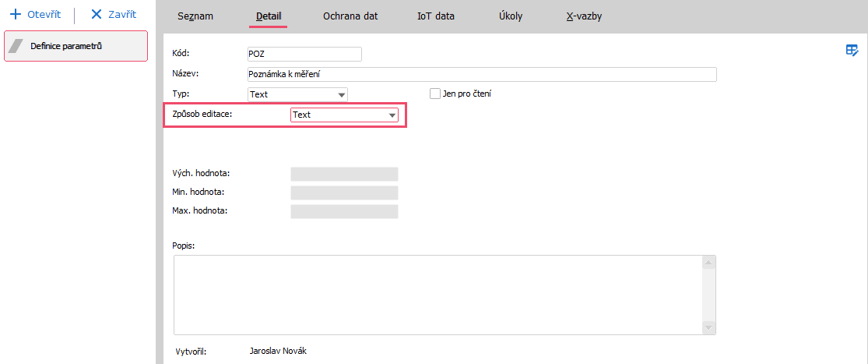This screenshot has width=868, height=364.
Task: Switch to the X-vazby tab
Action: point(584,16)
